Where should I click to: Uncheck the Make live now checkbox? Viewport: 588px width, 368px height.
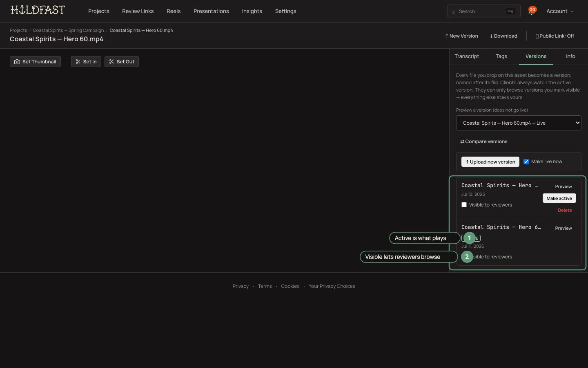coord(526,162)
